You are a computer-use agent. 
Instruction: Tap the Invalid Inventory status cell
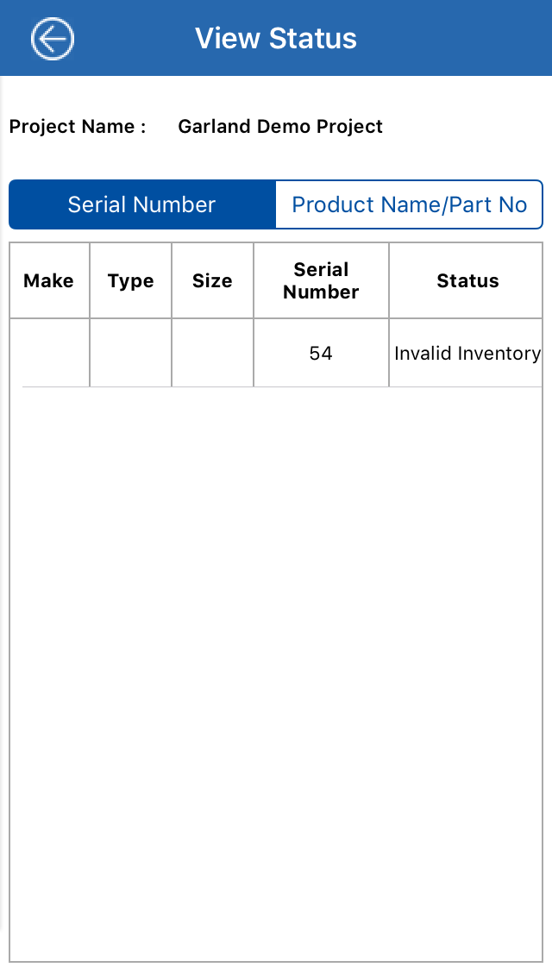point(467,353)
